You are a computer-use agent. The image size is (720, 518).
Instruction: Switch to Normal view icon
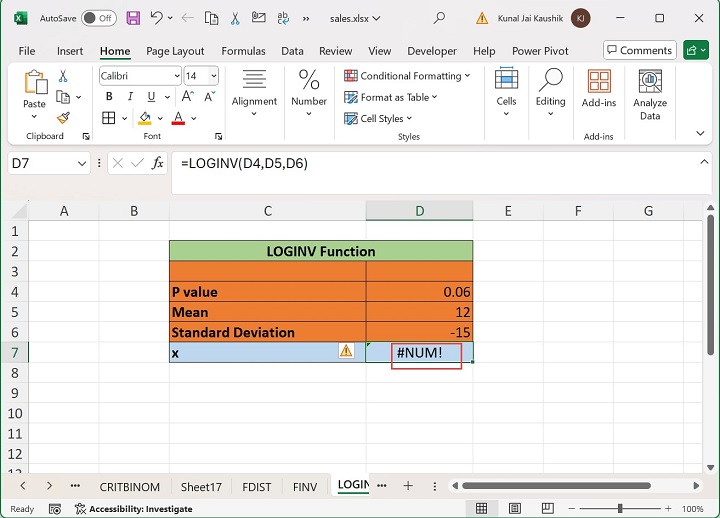481,508
